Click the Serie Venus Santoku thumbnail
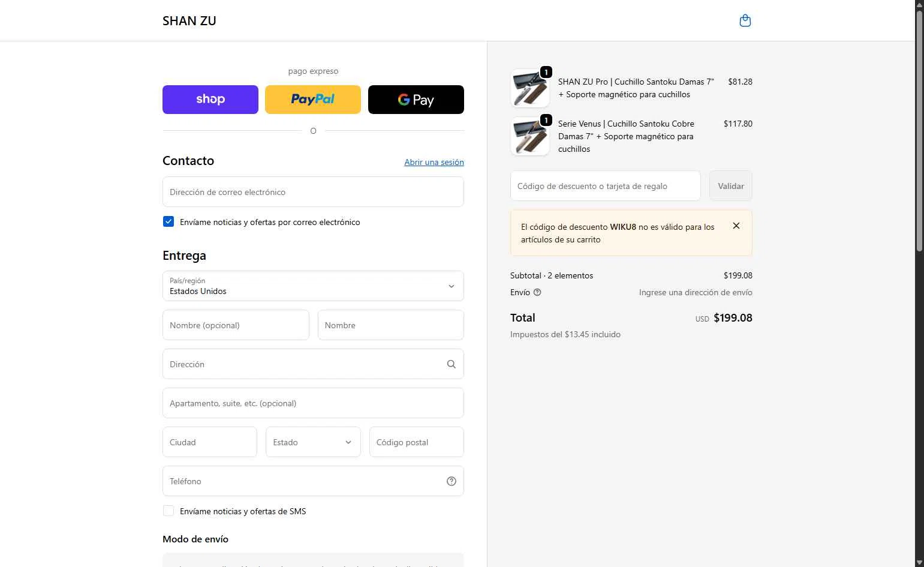Screen dimensions: 924x567 pos(530,136)
